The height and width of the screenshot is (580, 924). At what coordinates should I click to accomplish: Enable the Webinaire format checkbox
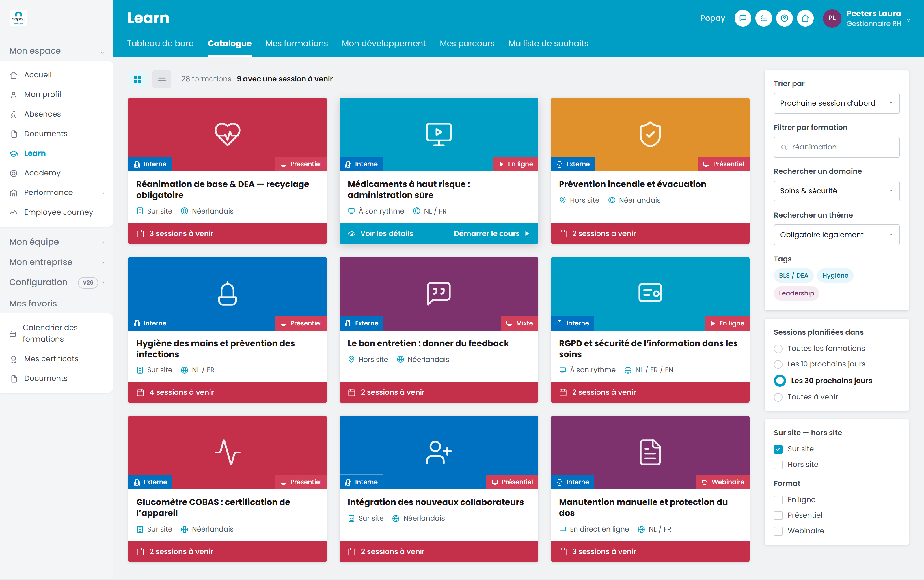point(778,531)
